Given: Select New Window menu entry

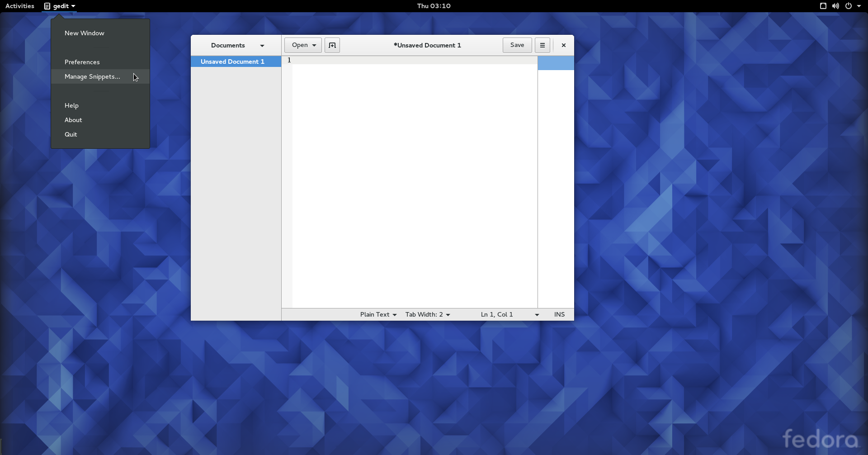Looking at the screenshot, I should click(x=84, y=33).
